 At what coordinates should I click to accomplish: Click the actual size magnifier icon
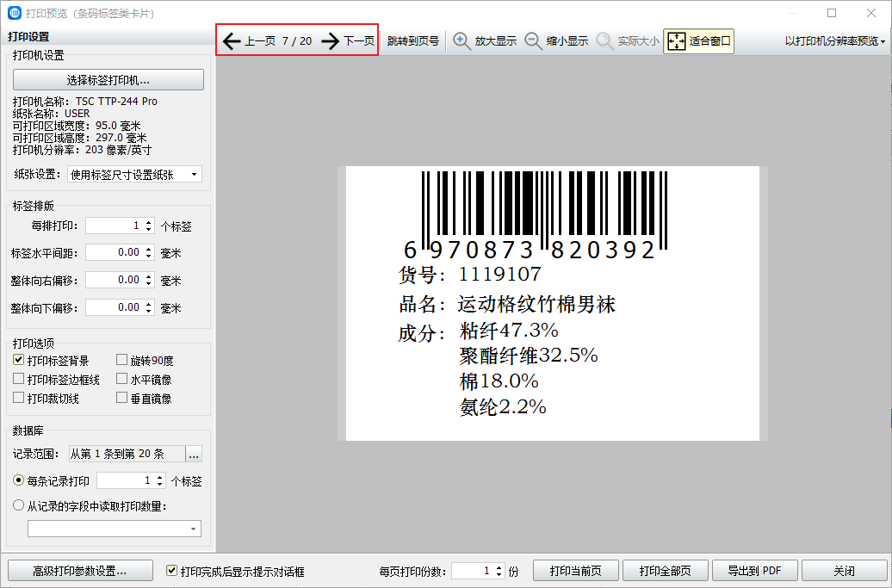[x=604, y=41]
